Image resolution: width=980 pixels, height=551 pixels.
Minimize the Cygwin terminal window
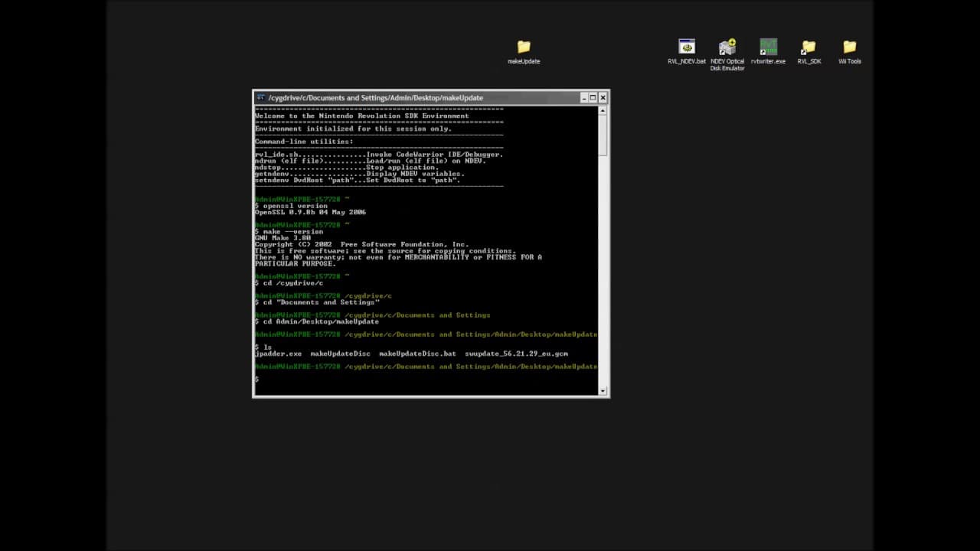(x=583, y=98)
